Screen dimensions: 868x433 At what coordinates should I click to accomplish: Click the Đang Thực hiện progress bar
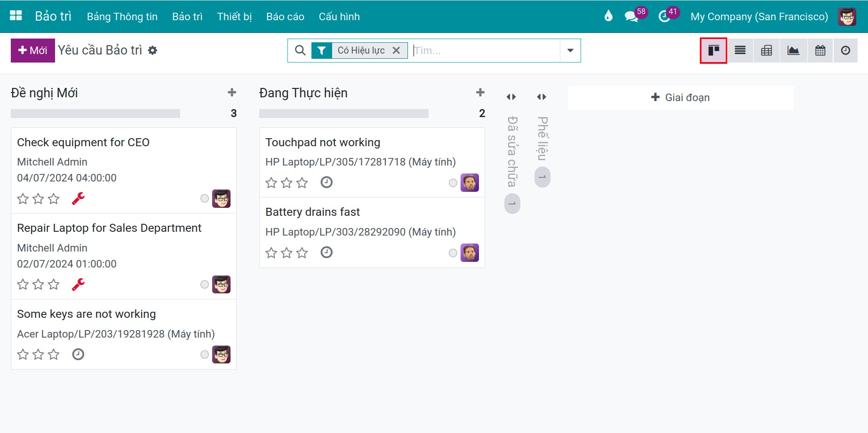[344, 113]
